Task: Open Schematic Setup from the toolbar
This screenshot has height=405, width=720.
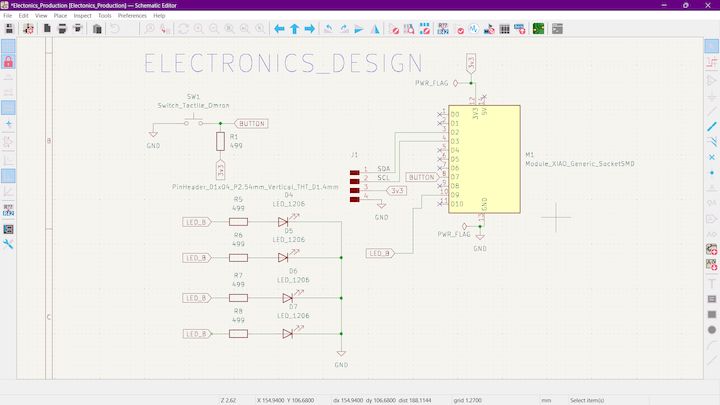Action: tap(28, 29)
